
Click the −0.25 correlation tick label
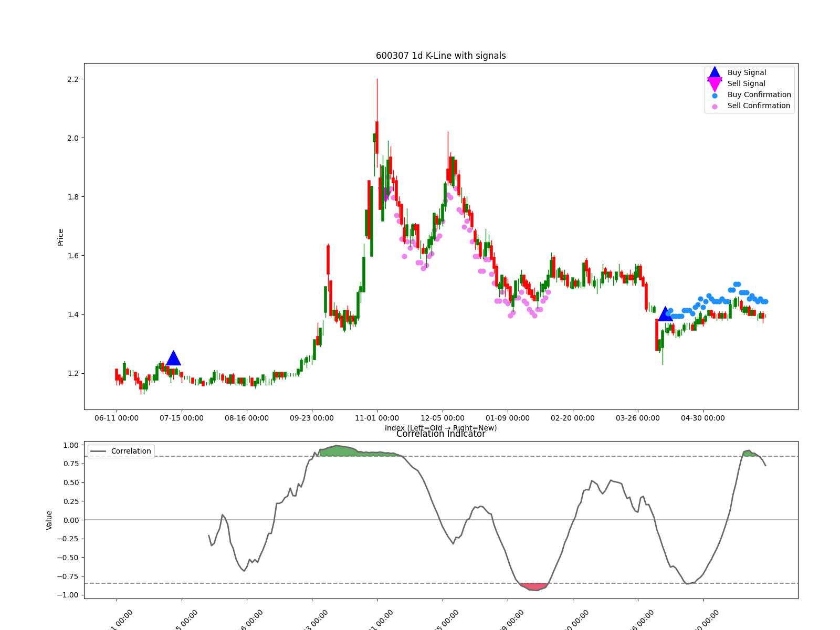coord(68,539)
